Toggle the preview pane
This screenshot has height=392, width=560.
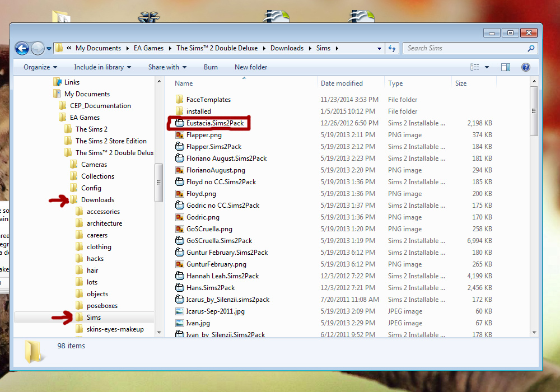(506, 67)
